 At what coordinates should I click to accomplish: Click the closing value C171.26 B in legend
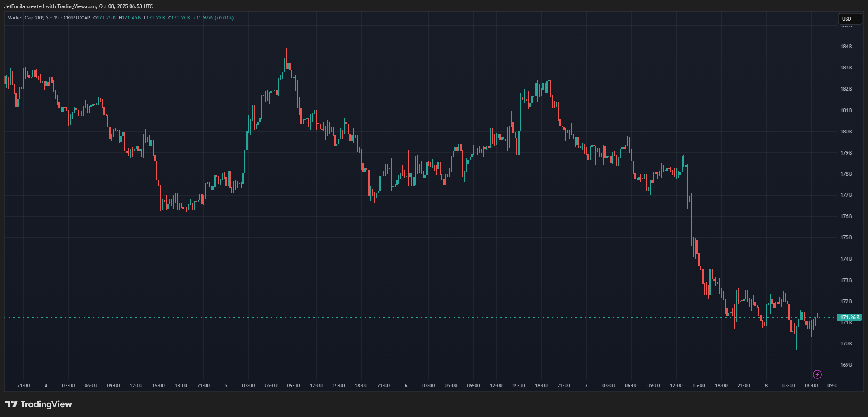click(x=179, y=18)
